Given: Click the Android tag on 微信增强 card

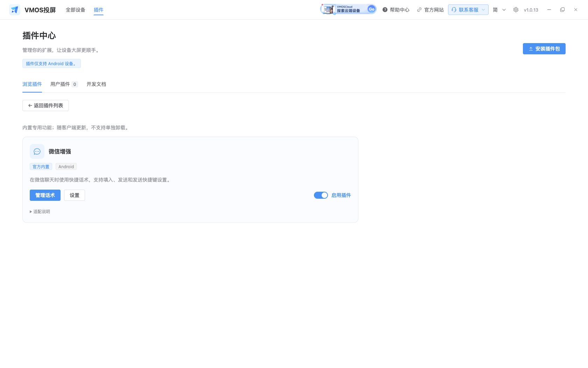Looking at the screenshot, I should 66,167.
